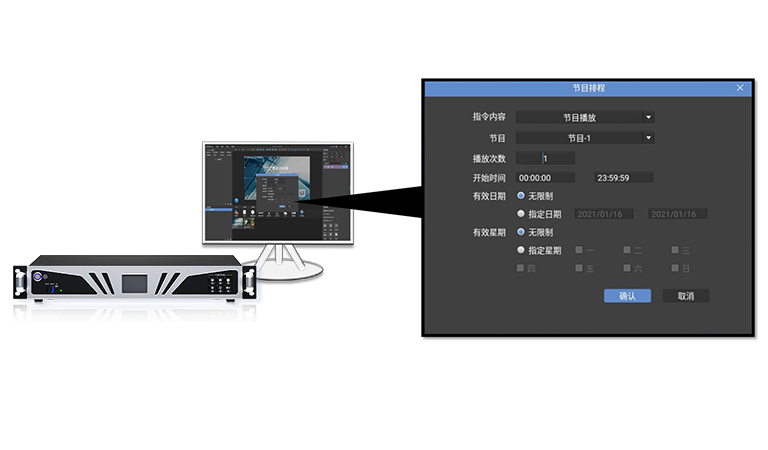Screen dimensions: 768x450
Task: Open the 指令内容 dropdown showing 节目播放
Action: 585,117
